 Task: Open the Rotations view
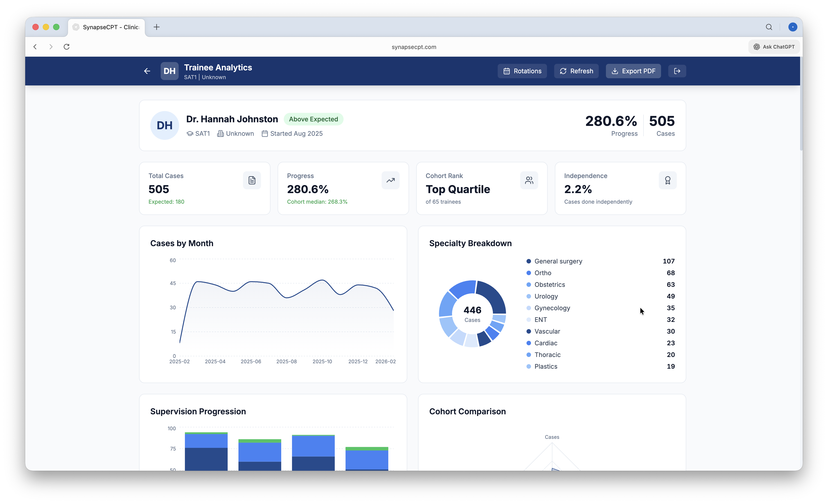click(x=522, y=71)
